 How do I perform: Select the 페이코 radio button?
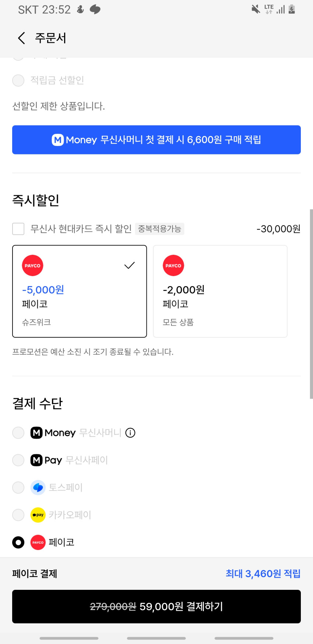click(x=18, y=542)
